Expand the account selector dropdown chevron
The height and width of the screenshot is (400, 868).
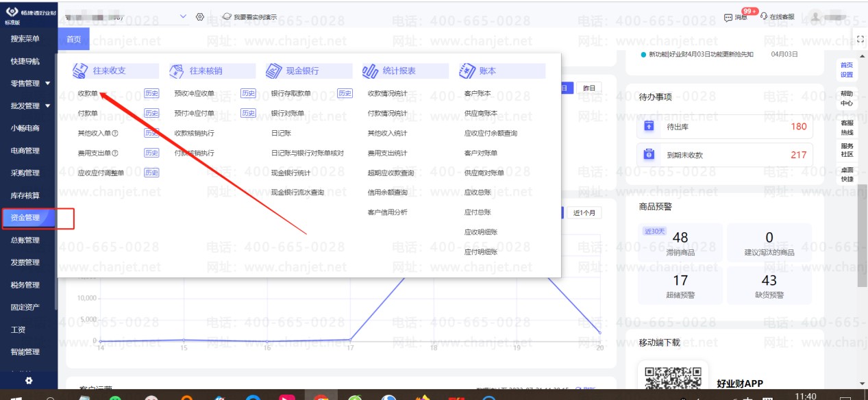pyautogui.click(x=183, y=16)
